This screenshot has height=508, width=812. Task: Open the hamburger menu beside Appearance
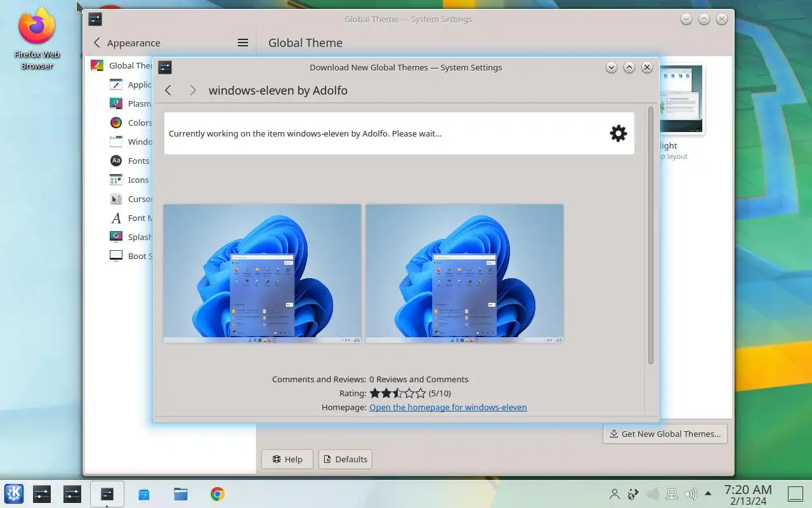[242, 43]
